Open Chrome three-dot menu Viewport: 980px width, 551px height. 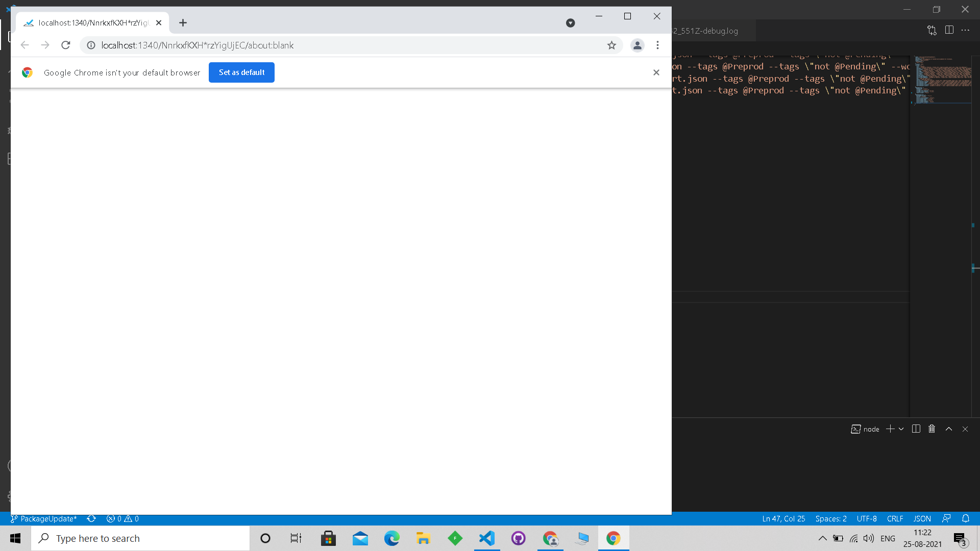coord(657,45)
